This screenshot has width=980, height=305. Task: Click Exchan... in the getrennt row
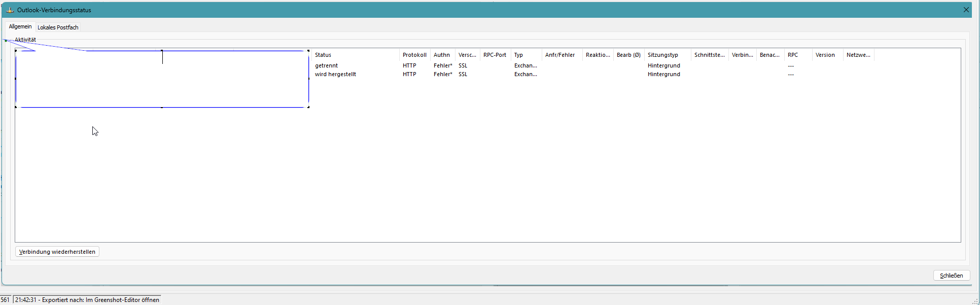(x=526, y=65)
